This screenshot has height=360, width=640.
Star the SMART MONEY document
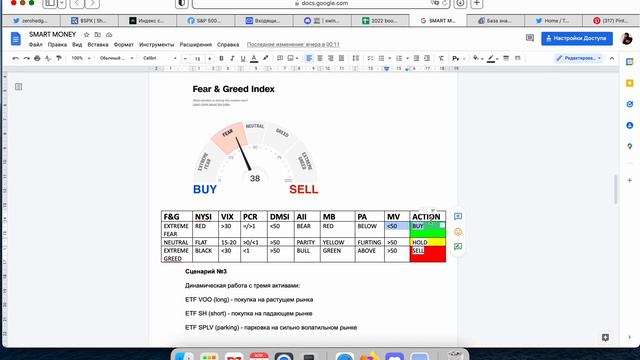(86, 35)
